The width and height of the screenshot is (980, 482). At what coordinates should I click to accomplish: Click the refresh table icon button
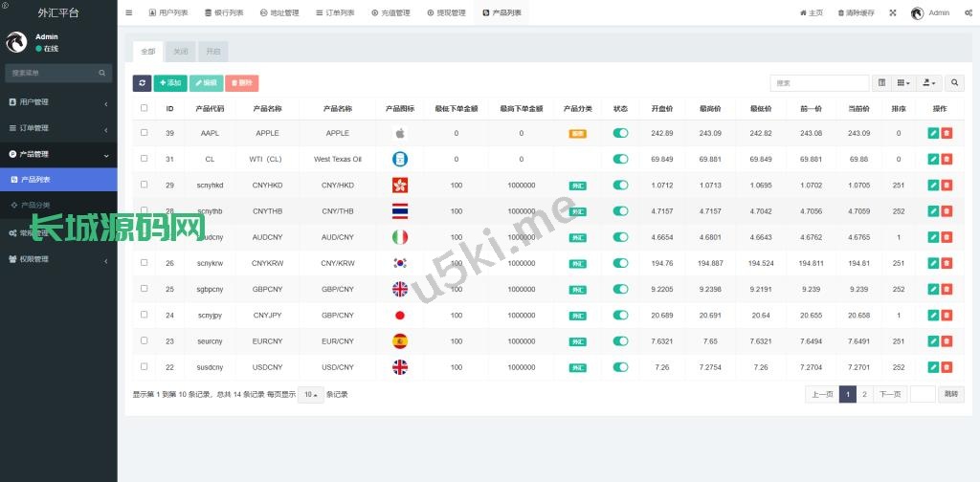pos(142,83)
